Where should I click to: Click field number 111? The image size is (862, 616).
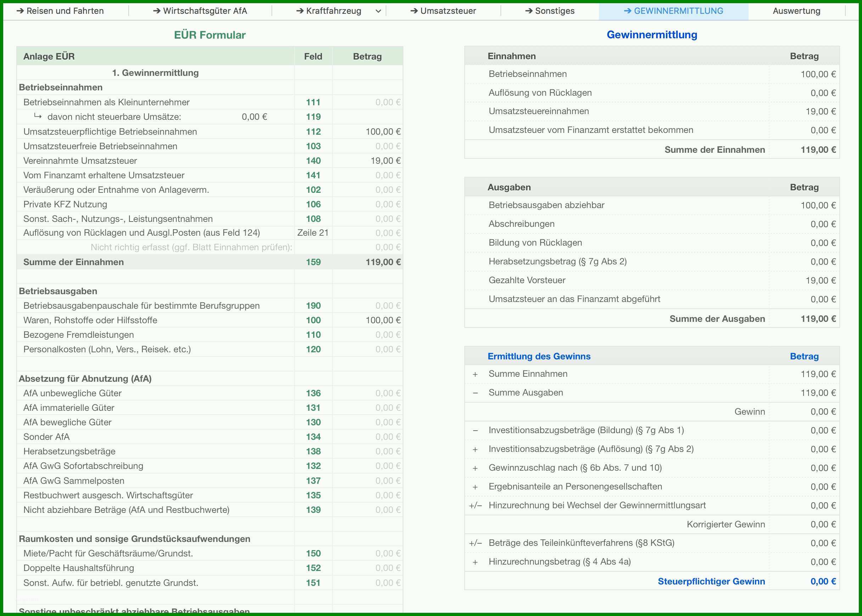tap(313, 102)
